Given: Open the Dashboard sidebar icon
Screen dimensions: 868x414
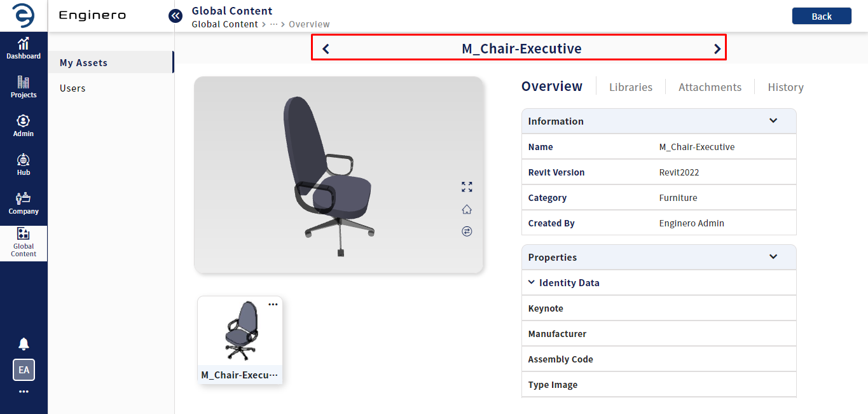Looking at the screenshot, I should point(24,48).
